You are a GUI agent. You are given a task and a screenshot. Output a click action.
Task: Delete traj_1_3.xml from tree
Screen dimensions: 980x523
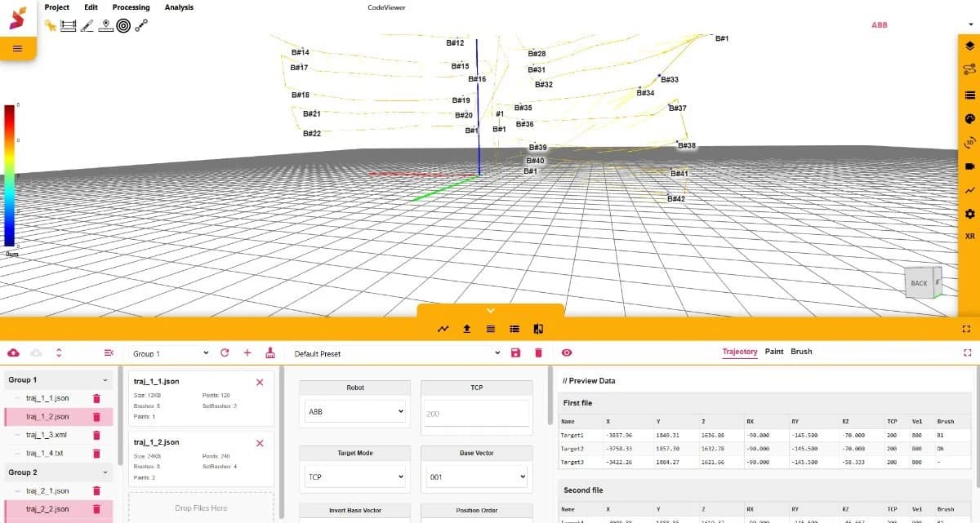96,435
